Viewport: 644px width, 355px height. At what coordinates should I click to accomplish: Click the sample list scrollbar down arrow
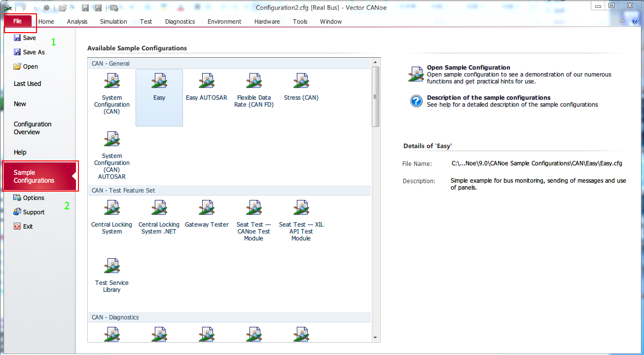(x=376, y=337)
